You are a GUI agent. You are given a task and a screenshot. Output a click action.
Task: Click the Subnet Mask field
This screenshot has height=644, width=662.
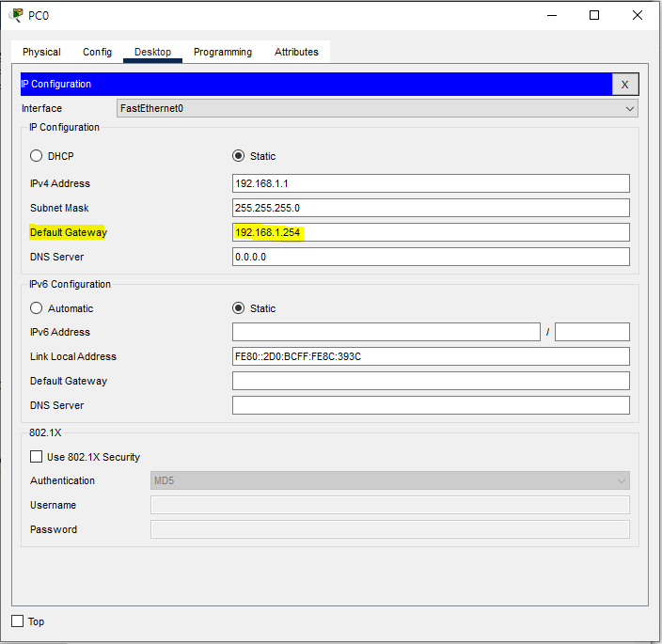(431, 208)
